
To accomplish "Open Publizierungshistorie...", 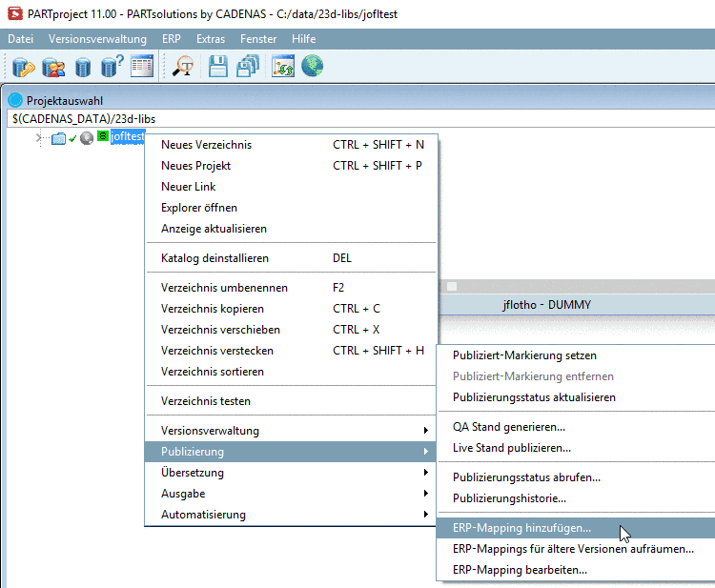I will pos(577,498).
